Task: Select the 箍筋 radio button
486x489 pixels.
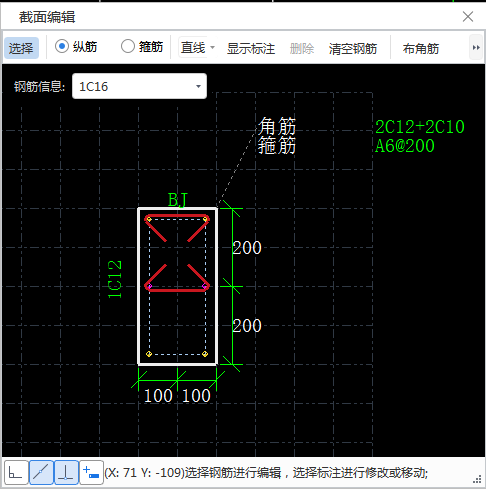Action: click(x=142, y=47)
